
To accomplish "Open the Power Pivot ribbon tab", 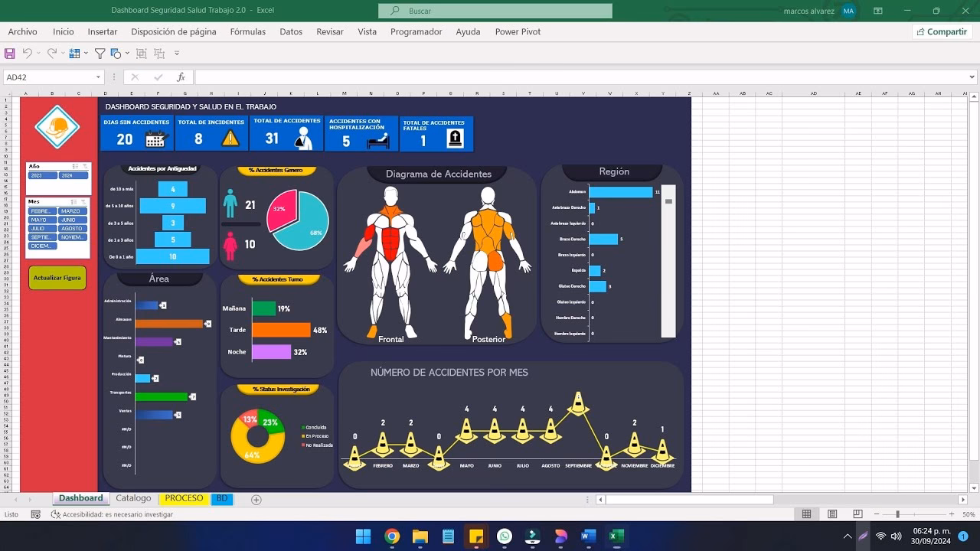I will [x=518, y=31].
